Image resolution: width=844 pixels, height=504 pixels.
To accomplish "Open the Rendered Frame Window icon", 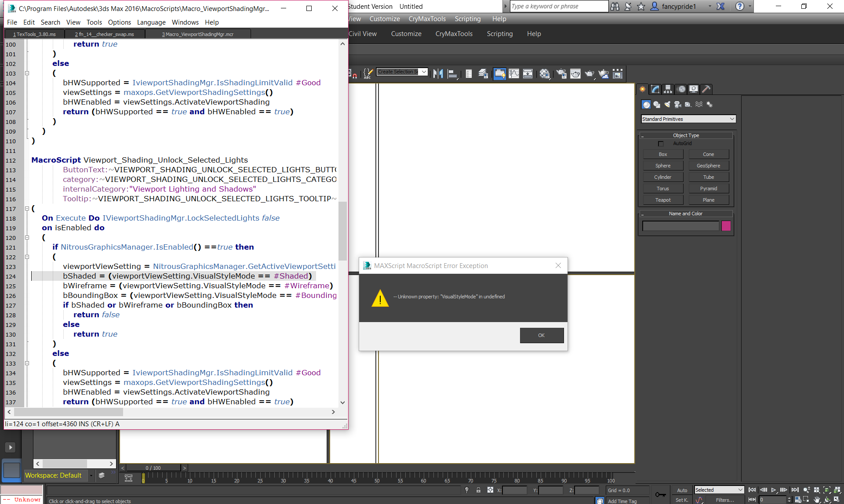I will point(575,74).
